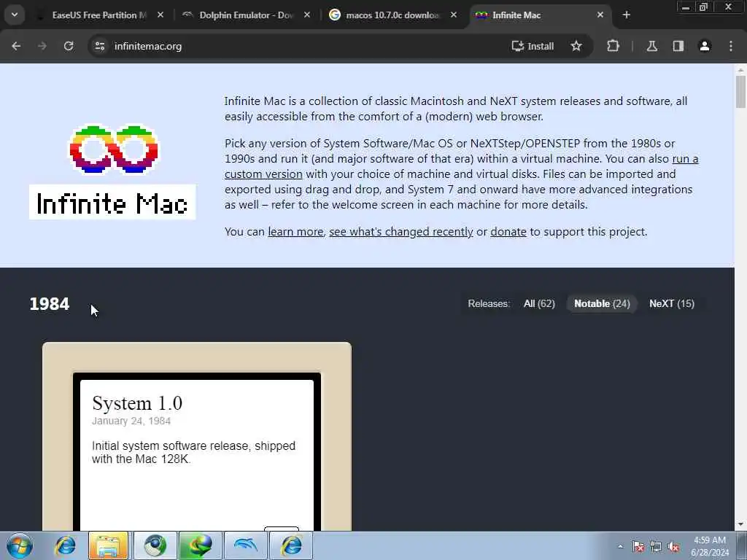Follow the 'run a custom version' link
The height and width of the screenshot is (560, 747).
(x=263, y=174)
